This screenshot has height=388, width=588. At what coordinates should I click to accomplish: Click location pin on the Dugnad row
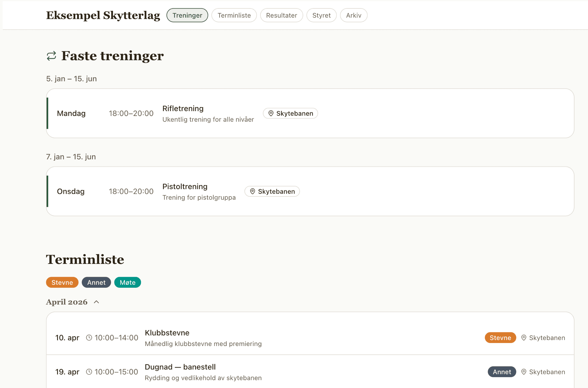(x=524, y=372)
